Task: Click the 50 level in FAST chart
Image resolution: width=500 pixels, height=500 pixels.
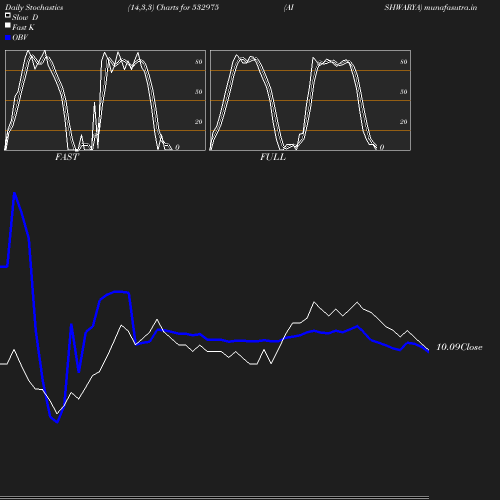Action: pyautogui.click(x=199, y=92)
